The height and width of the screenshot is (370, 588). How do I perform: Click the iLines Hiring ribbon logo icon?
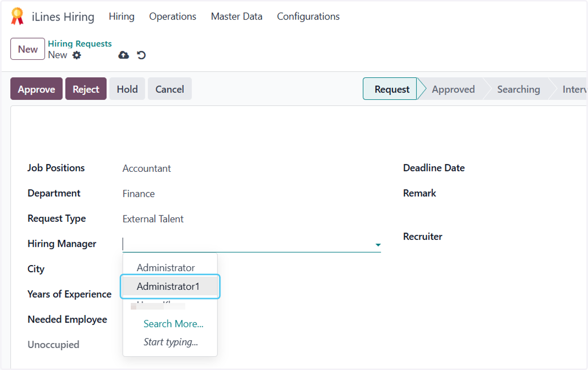tap(17, 17)
